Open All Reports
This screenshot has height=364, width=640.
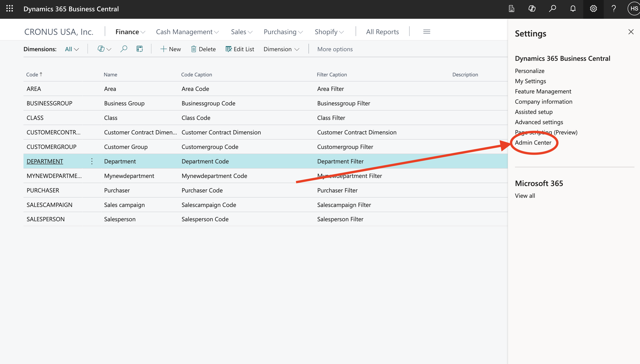pos(382,32)
